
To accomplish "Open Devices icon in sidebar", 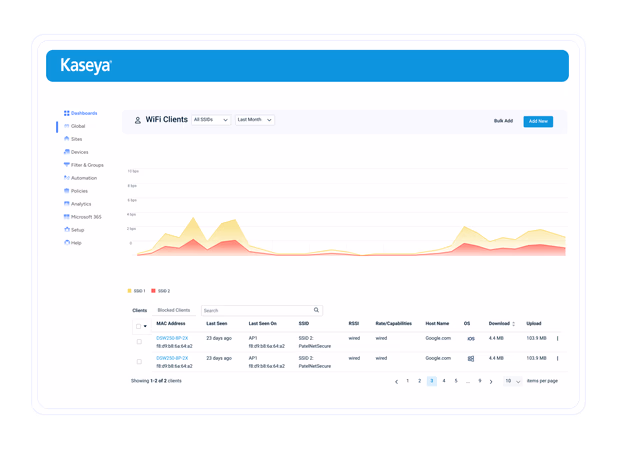I will (x=67, y=152).
